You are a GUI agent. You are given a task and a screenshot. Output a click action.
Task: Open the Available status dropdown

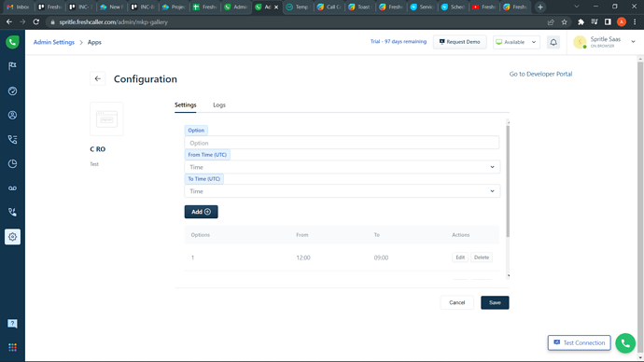click(516, 42)
